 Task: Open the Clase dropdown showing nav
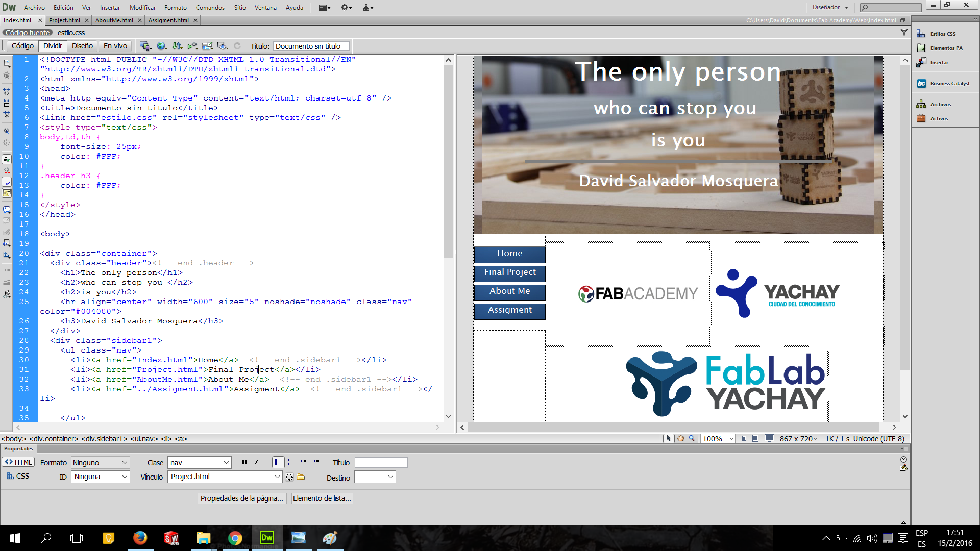(x=199, y=463)
